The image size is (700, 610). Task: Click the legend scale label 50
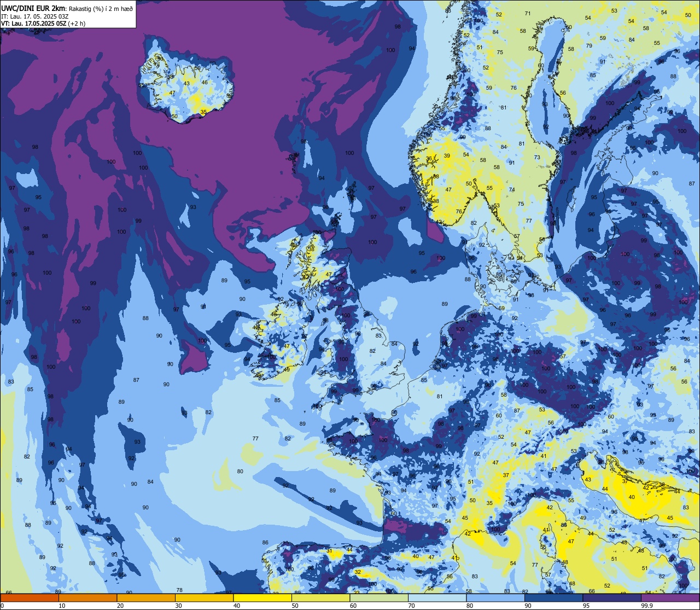tap(295, 606)
